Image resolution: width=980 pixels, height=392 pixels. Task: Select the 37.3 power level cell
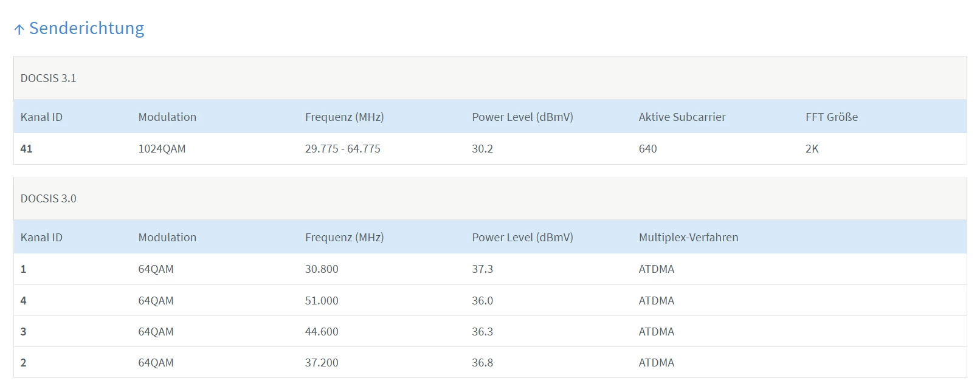click(x=482, y=269)
